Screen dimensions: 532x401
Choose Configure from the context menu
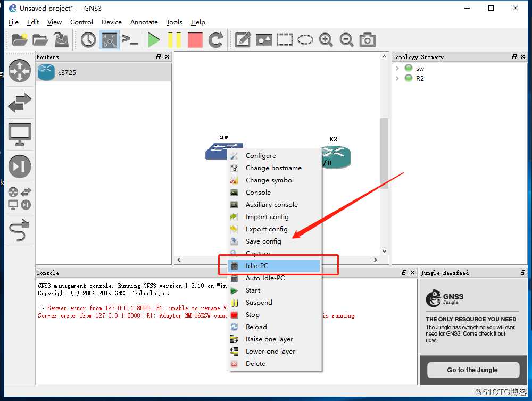(x=274, y=155)
